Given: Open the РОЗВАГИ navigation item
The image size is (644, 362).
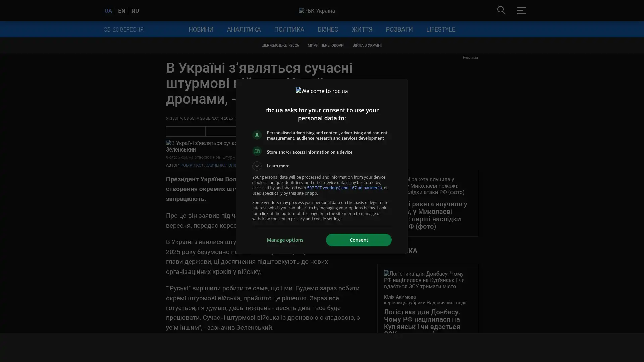Looking at the screenshot, I should coord(399,29).
